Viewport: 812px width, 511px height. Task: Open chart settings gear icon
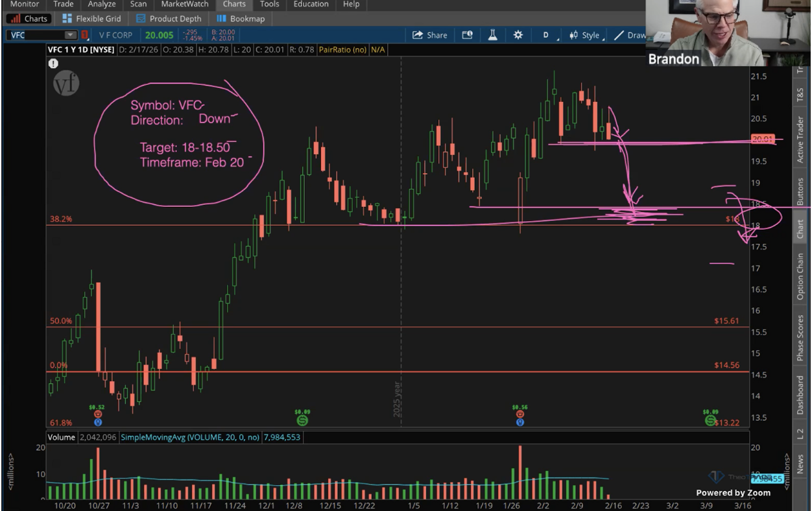click(518, 35)
